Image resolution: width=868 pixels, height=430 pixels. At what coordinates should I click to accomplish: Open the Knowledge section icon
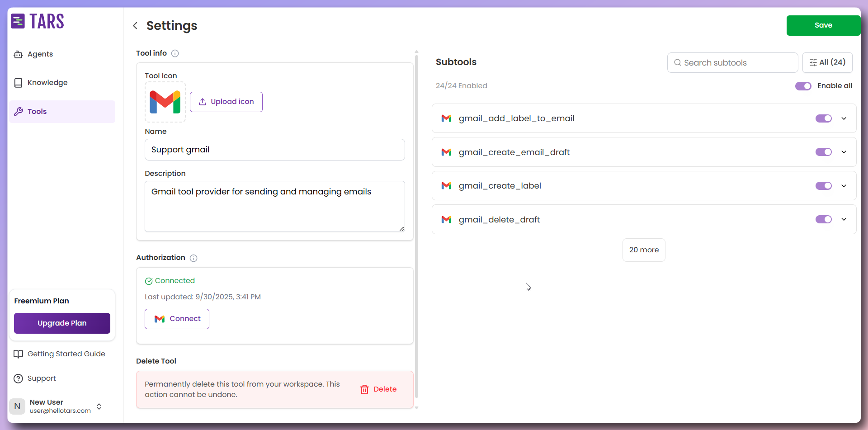(x=18, y=82)
